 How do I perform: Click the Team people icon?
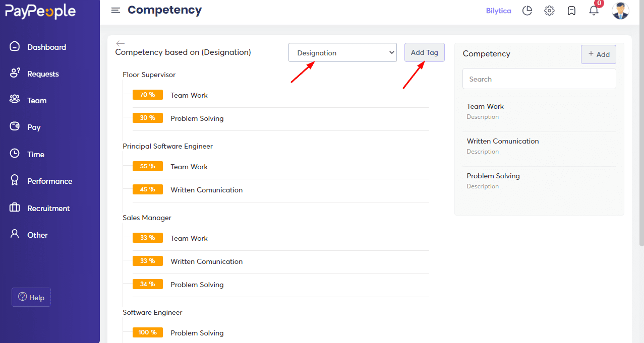coord(15,100)
